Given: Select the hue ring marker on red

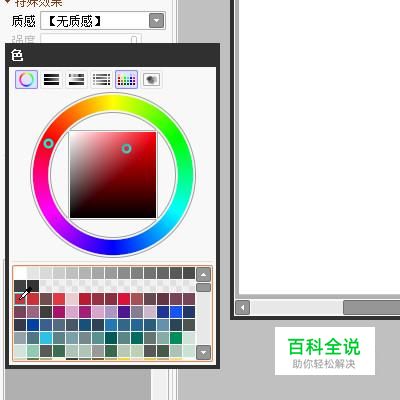Looking at the screenshot, I should click(49, 144).
